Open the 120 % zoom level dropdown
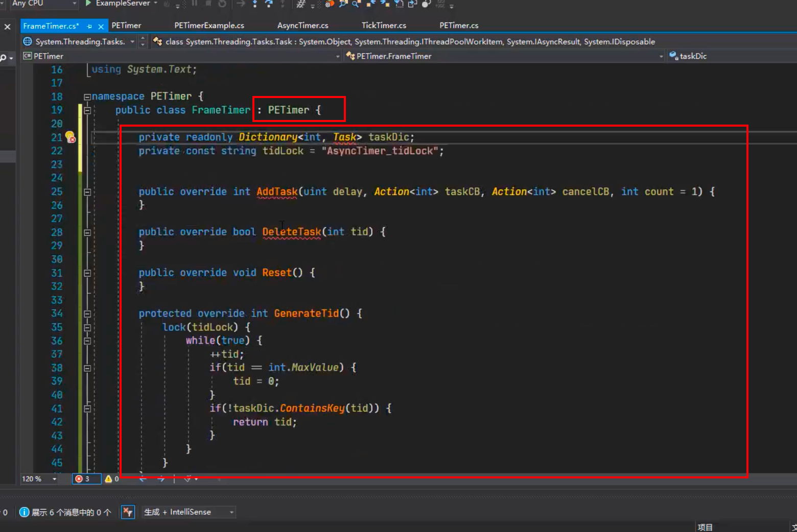The height and width of the screenshot is (532, 797). [x=54, y=479]
